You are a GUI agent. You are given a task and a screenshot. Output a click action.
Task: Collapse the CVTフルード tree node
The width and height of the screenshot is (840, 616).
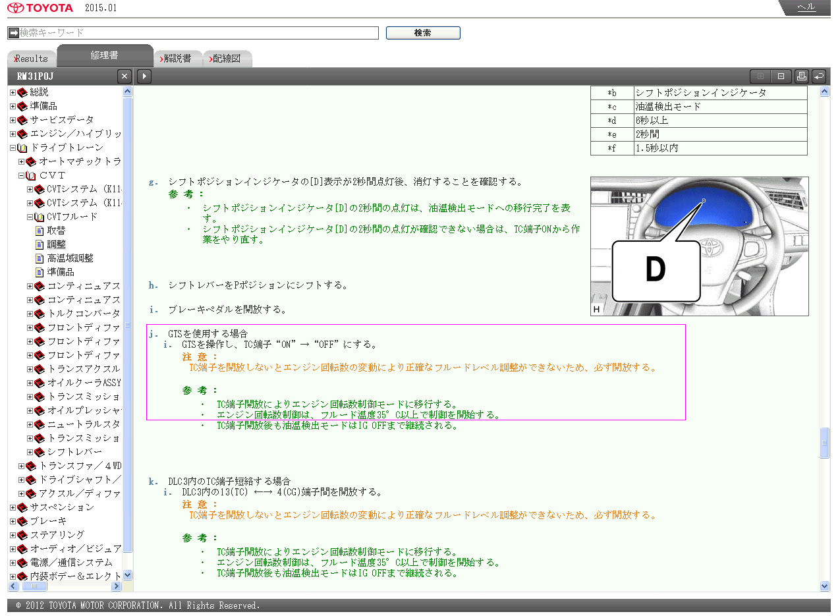click(x=30, y=217)
